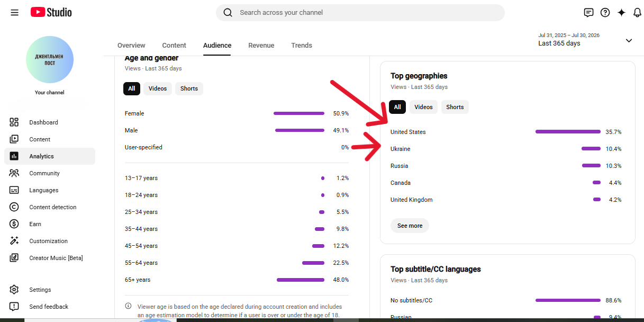644x322 pixels.
Task: Click the Russia geography row label
Action: click(399, 166)
